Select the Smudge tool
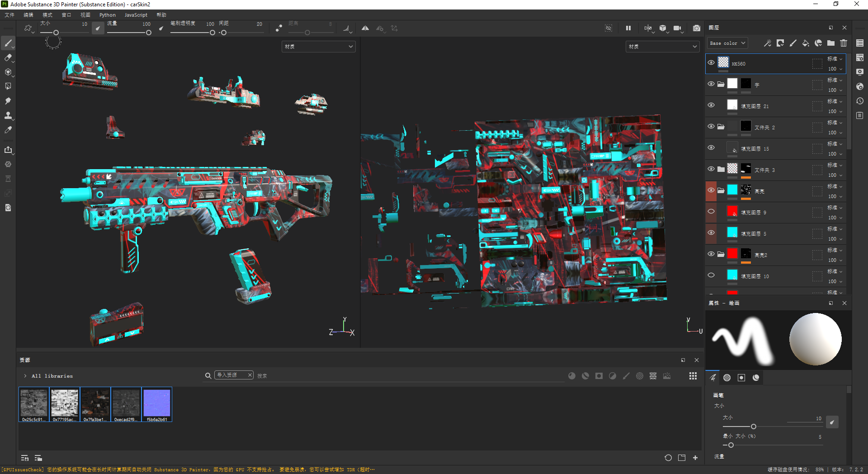868x474 pixels. [x=8, y=101]
